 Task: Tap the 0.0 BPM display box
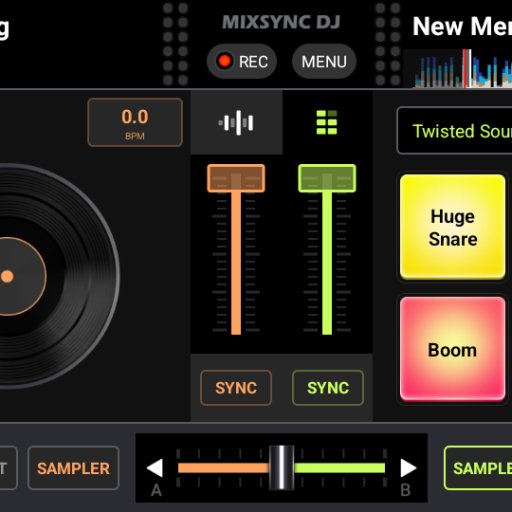[135, 122]
